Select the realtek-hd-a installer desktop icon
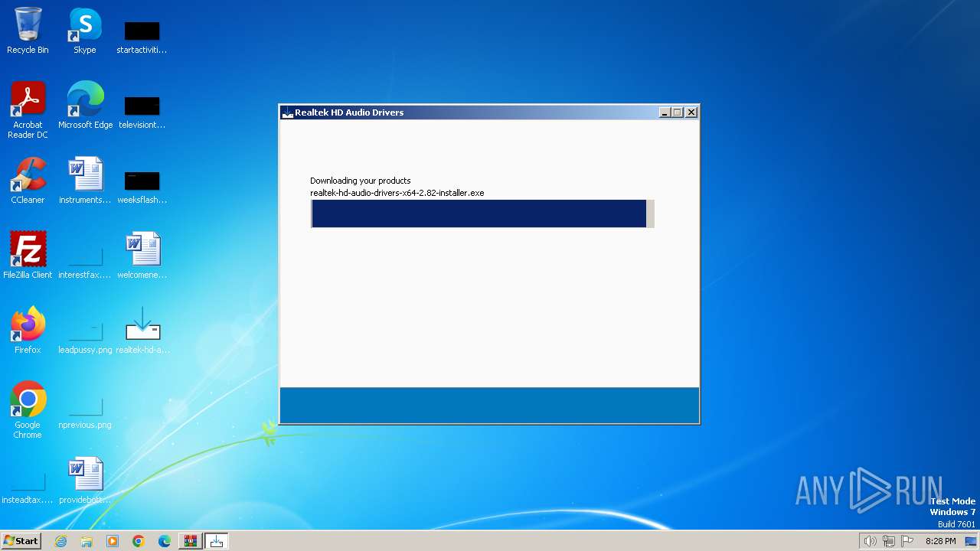980x551 pixels. pyautogui.click(x=142, y=331)
